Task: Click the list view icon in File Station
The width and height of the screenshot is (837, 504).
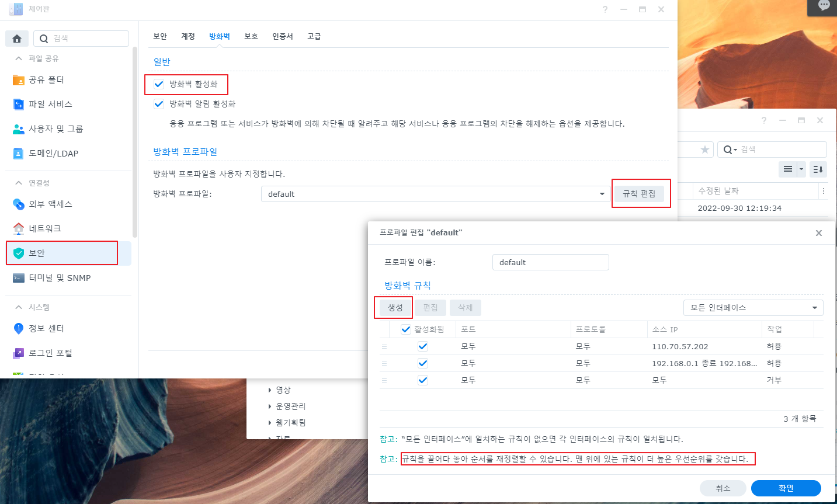Action: [x=788, y=169]
